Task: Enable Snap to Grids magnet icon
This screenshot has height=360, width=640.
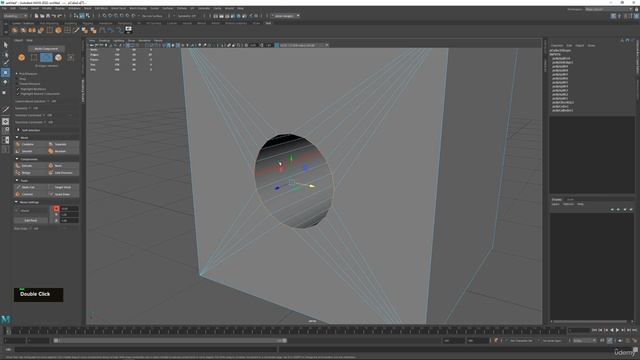Action: click(x=104, y=16)
